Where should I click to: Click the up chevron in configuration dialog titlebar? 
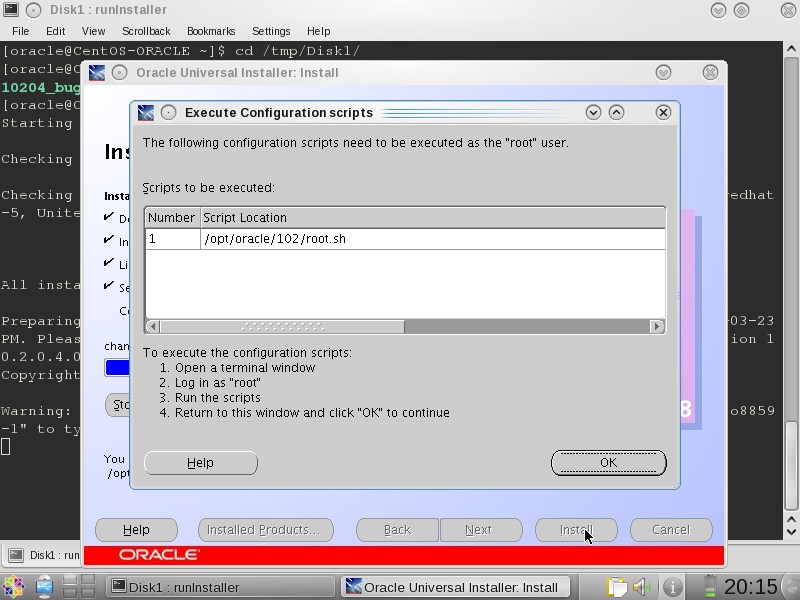pos(616,112)
